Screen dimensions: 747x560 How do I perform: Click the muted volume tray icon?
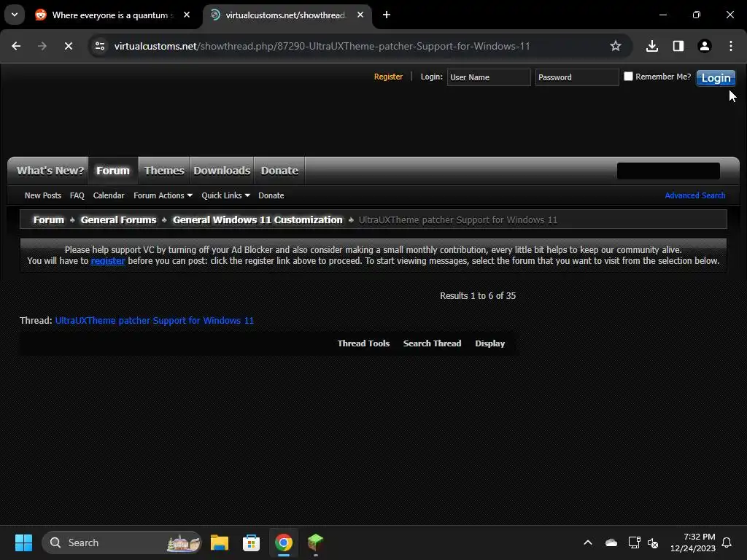tap(653, 542)
